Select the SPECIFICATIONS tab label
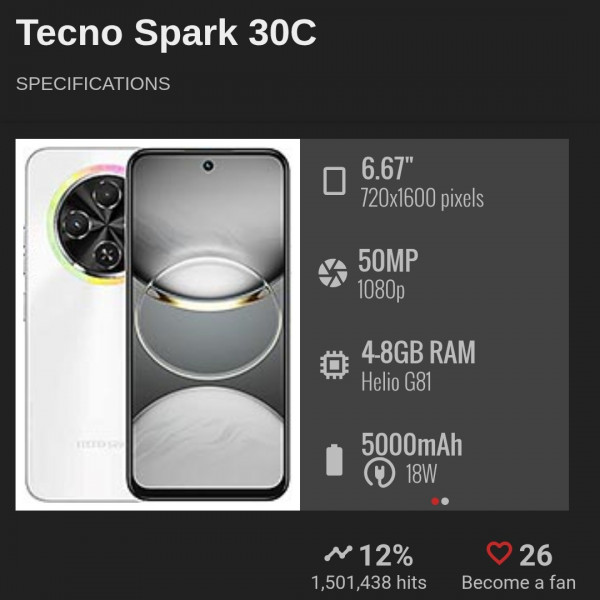This screenshot has width=600, height=600. point(93,84)
